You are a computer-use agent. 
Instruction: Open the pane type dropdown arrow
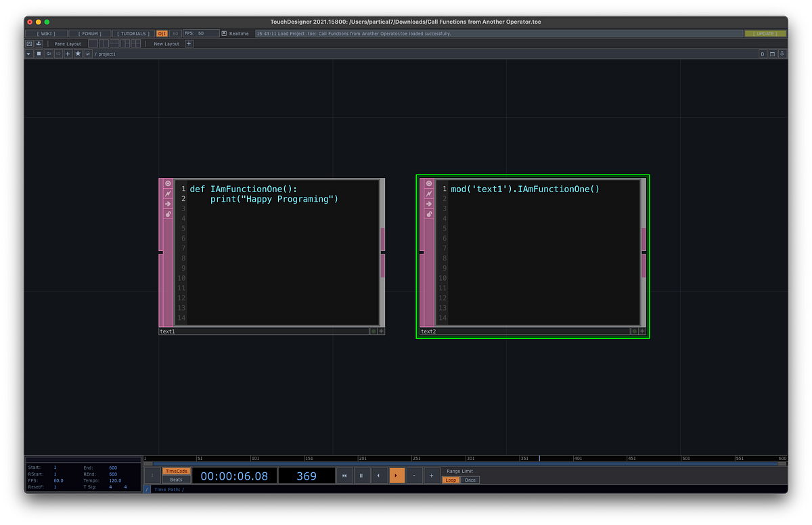coord(28,53)
